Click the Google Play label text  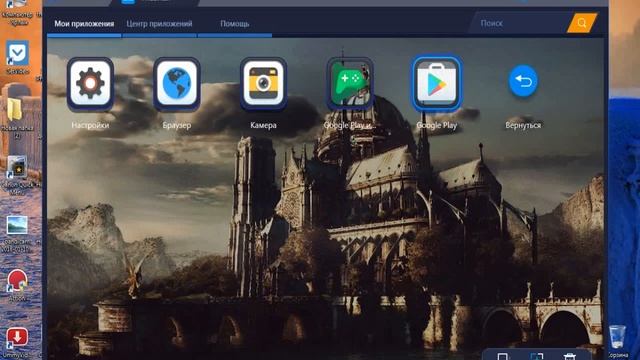(x=436, y=125)
